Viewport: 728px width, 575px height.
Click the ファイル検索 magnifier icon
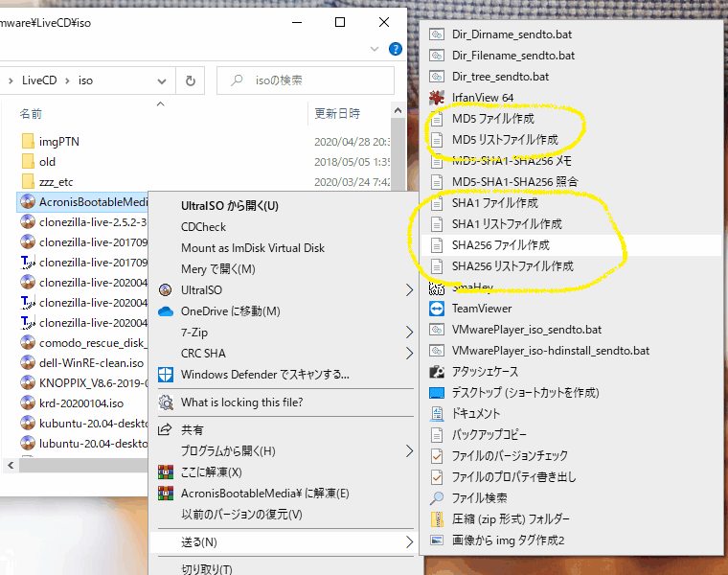437,498
